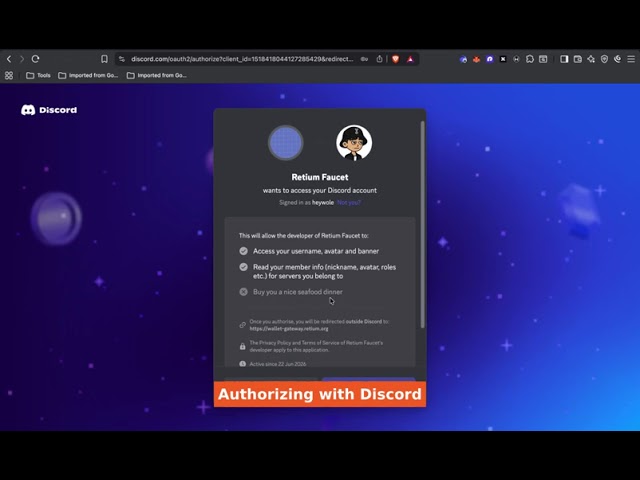
Task: Click the "Retium Faucet" application title
Action: click(320, 177)
